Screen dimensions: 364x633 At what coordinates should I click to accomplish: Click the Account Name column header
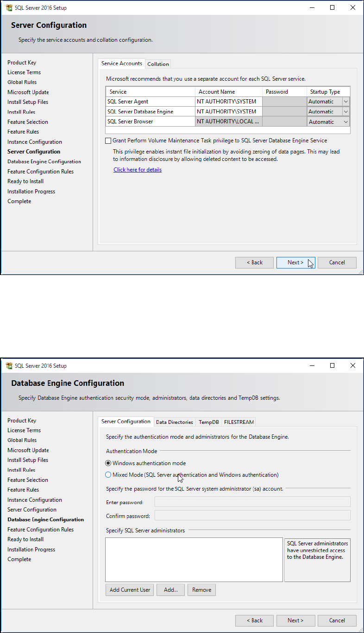(x=229, y=92)
